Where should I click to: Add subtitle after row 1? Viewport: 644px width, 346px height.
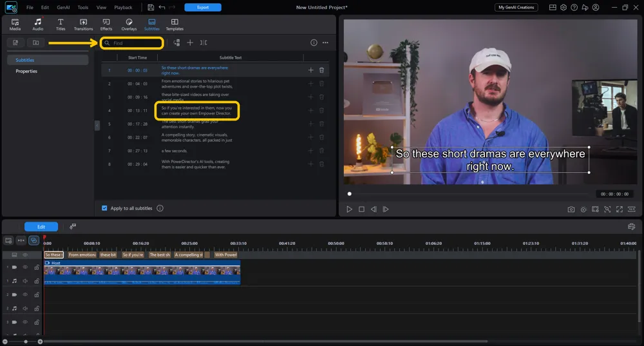point(310,70)
